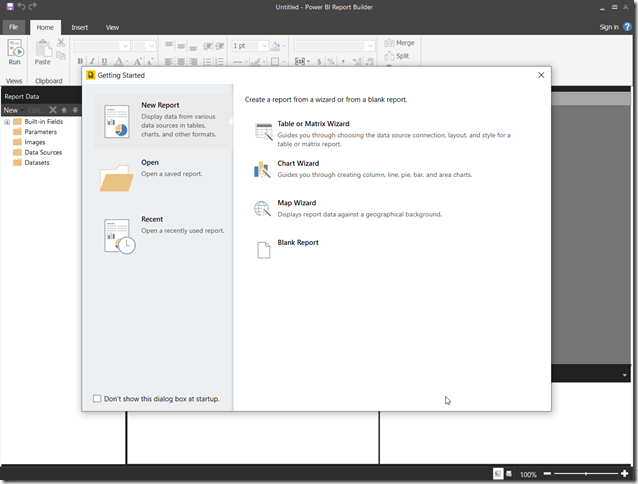Click the Copy icon in Clipboard
The image size is (638, 484).
pos(61,55)
